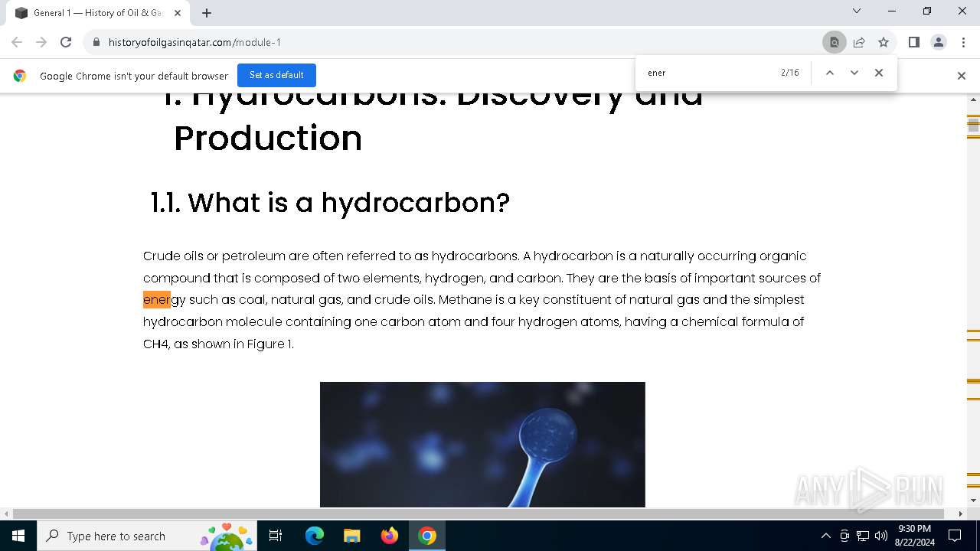Open Chrome's three-dot menu
The width and height of the screenshot is (980, 551).
click(963, 42)
